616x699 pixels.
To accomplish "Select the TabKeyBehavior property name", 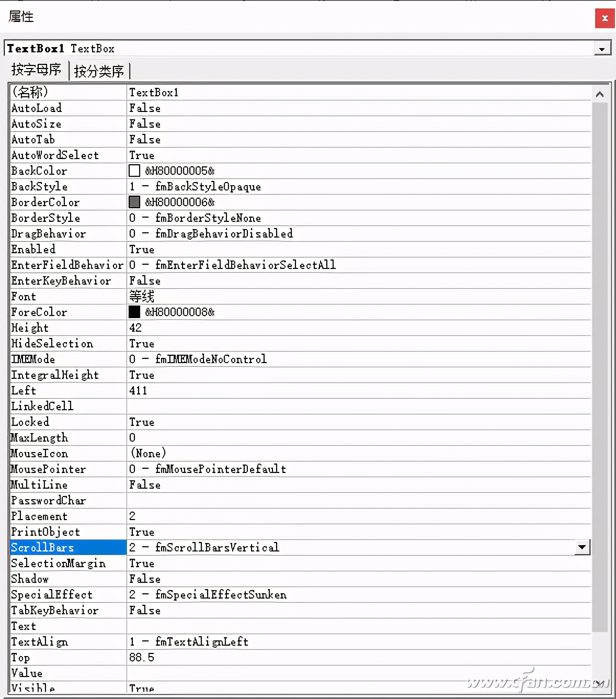I will tap(54, 610).
